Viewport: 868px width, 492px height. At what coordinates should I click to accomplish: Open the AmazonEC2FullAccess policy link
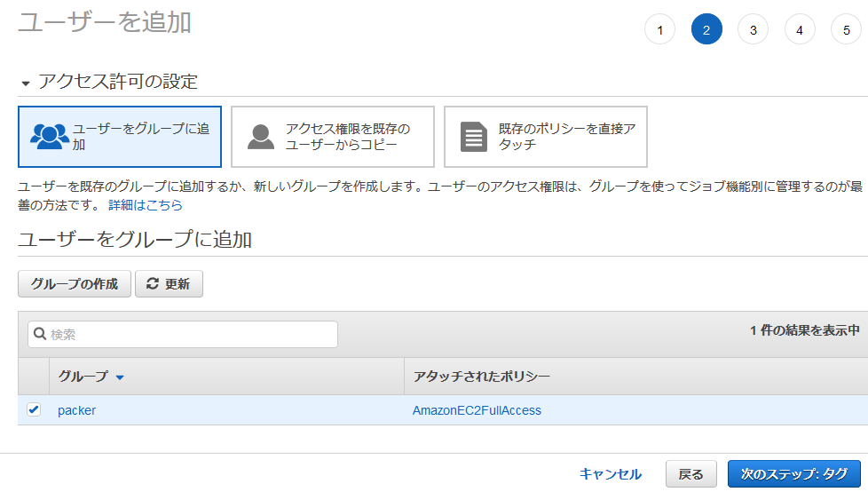click(x=477, y=410)
